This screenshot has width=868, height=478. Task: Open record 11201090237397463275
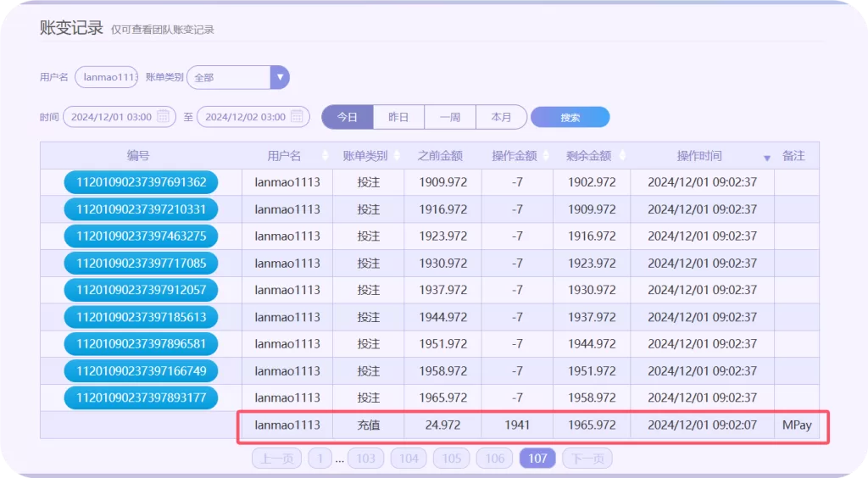pyautogui.click(x=142, y=236)
